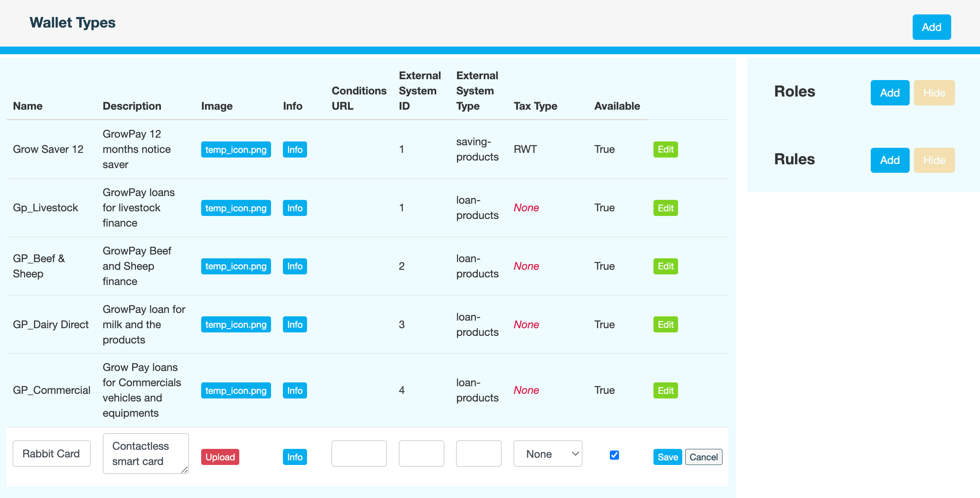980x498 pixels.
Task: Click the Contactless smart card description box
Action: click(145, 454)
